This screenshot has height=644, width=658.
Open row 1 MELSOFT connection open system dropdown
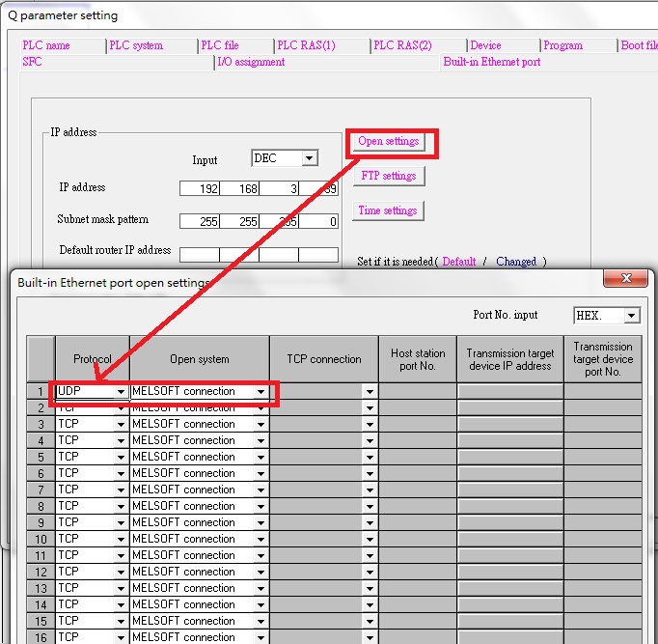click(260, 392)
